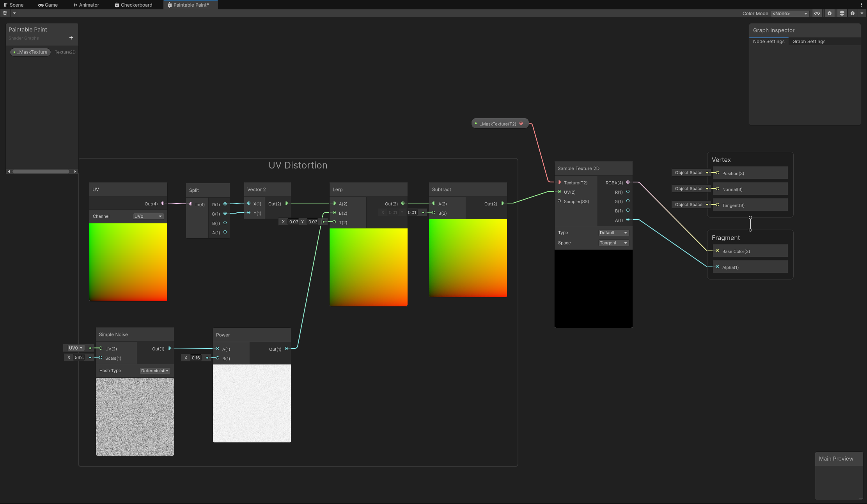Viewport: 867px width, 504px height.
Task: Click the UV node gradient preview
Action: [x=128, y=262]
